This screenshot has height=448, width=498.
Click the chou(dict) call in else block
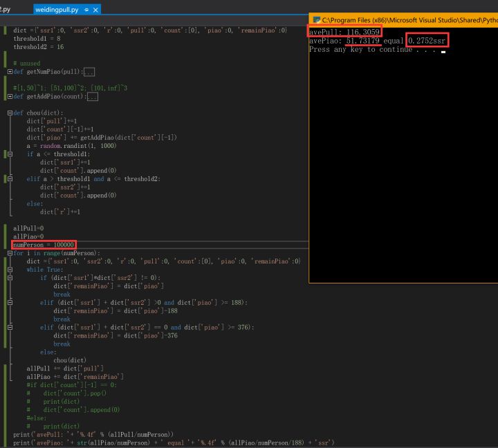tap(70, 360)
